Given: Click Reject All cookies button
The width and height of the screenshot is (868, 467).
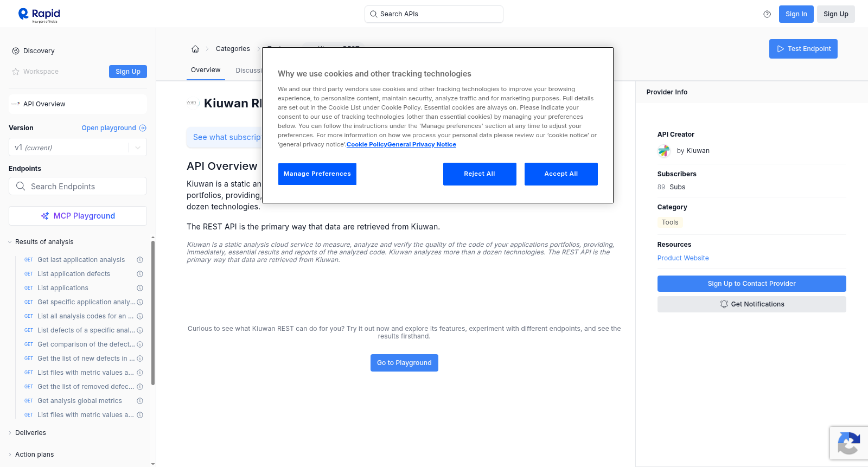Looking at the screenshot, I should pos(480,174).
